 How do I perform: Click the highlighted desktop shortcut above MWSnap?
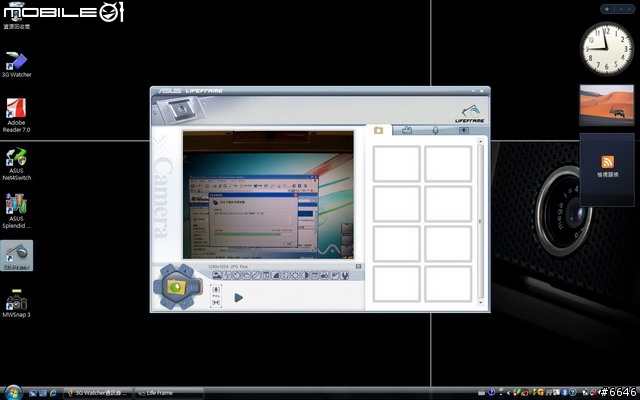[x=16, y=256]
